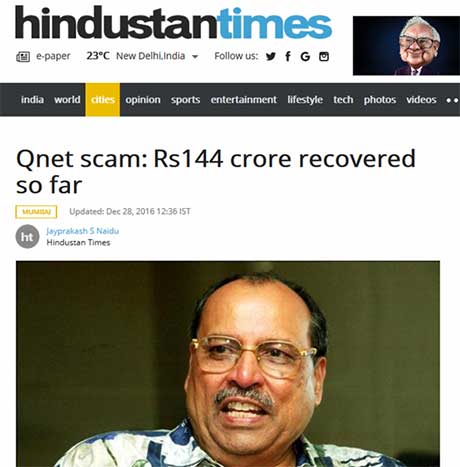Viewport: 460px width, 467px height.
Task: Click the hindustantimes logo
Action: click(x=173, y=23)
